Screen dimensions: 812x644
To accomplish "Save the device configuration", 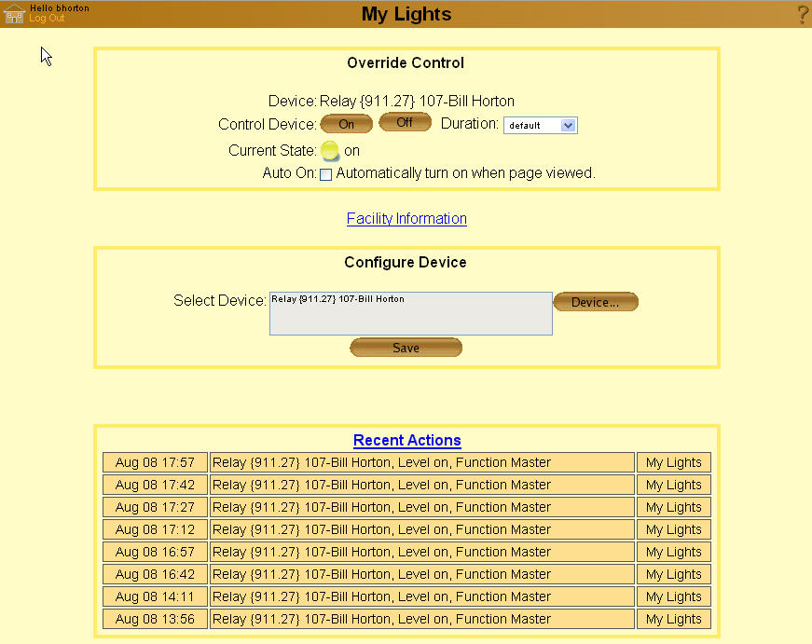I will [x=406, y=348].
